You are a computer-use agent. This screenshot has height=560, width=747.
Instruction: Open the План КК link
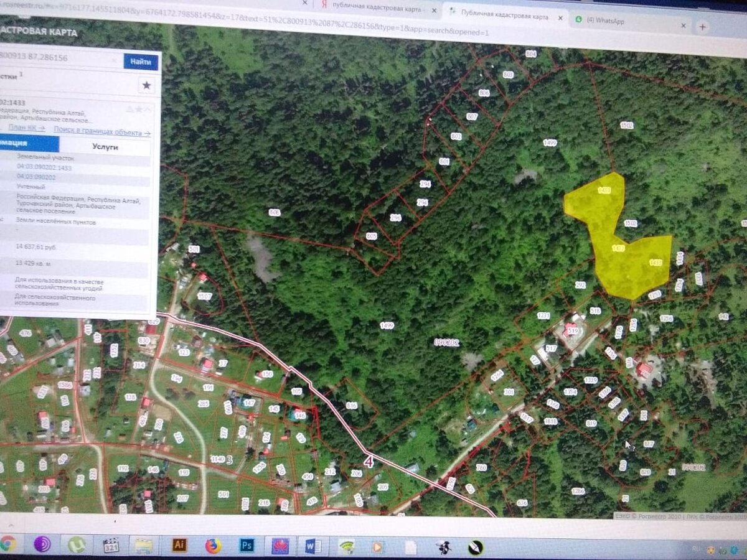click(x=26, y=128)
